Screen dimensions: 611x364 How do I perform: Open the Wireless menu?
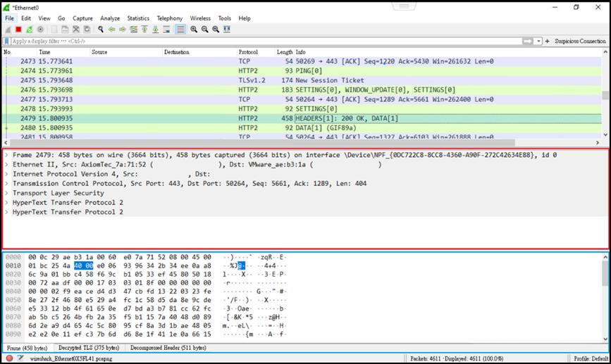[x=200, y=18]
